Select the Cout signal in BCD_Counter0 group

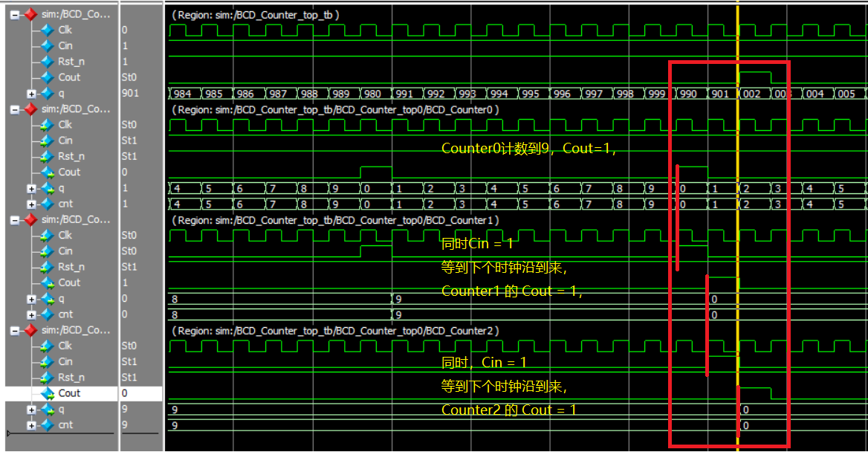tap(69, 172)
